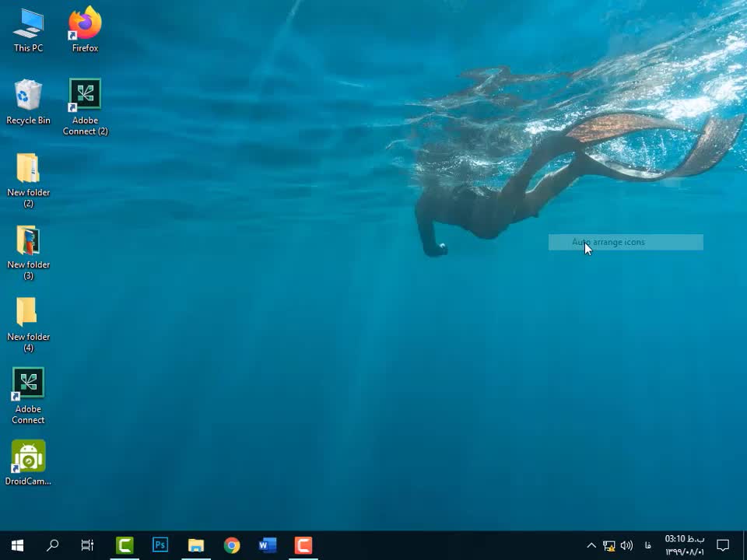Launch Google Chrome from the taskbar
Screen dimensions: 747x560
pyautogui.click(x=232, y=545)
